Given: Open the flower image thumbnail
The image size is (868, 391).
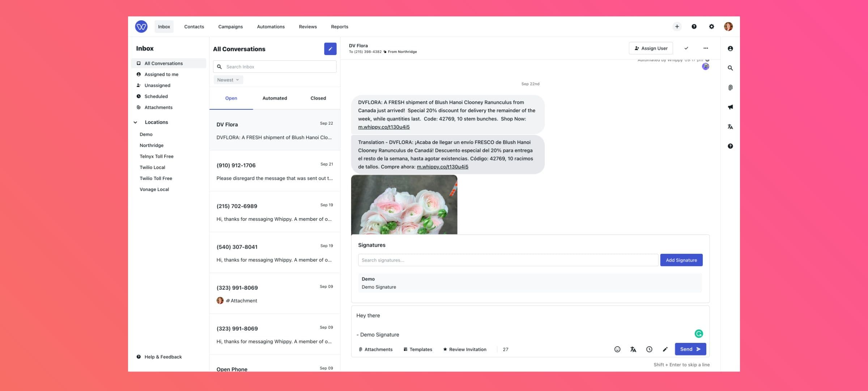Looking at the screenshot, I should (x=404, y=205).
